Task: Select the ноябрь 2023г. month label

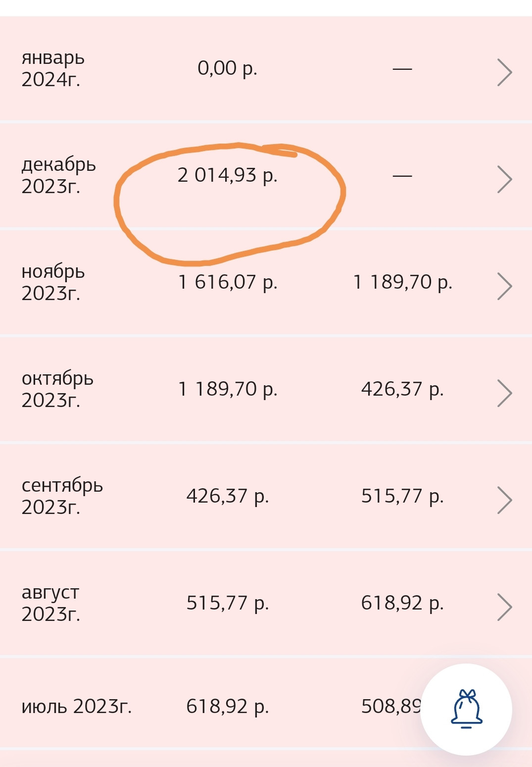Action: (53, 282)
